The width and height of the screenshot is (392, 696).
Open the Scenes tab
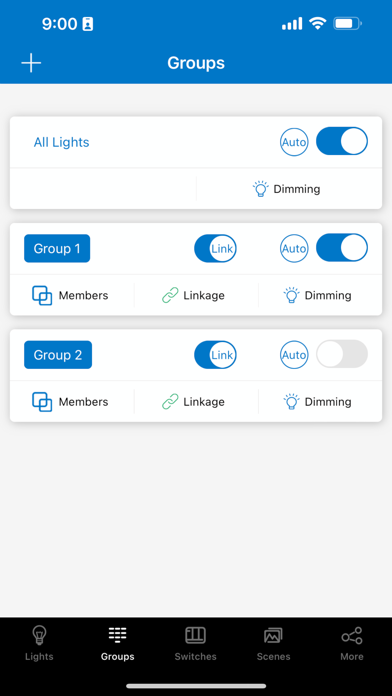pos(273,644)
